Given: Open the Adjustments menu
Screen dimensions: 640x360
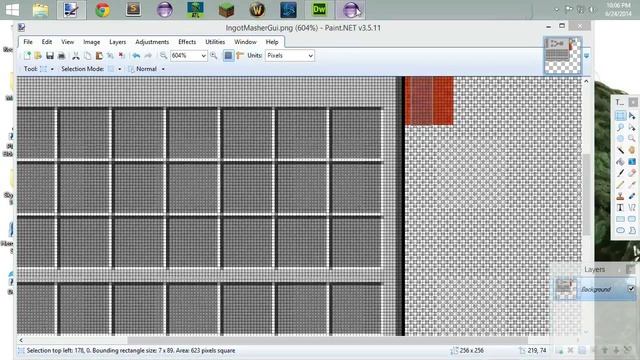Looking at the screenshot, I should pyautogui.click(x=152, y=42).
